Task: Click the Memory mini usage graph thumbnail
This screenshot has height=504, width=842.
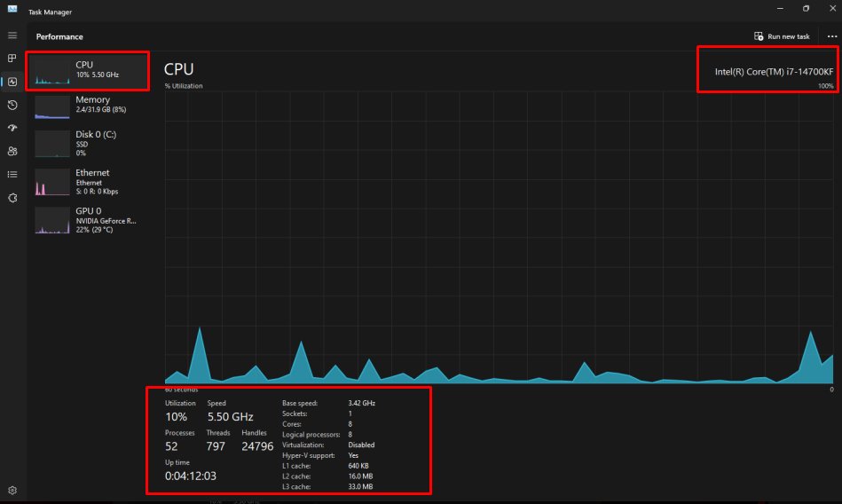Action: pyautogui.click(x=52, y=106)
